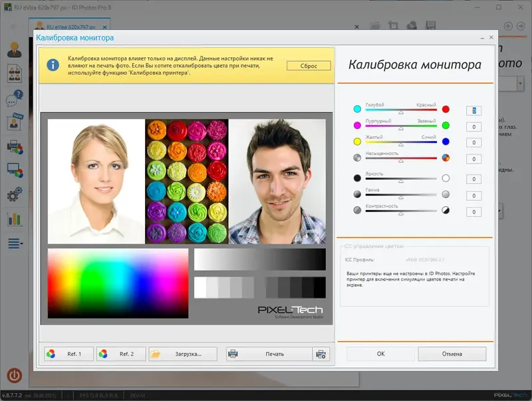Viewport: 532px width, 401px height.
Task: Click the white brightness circle icon
Action: point(446,178)
